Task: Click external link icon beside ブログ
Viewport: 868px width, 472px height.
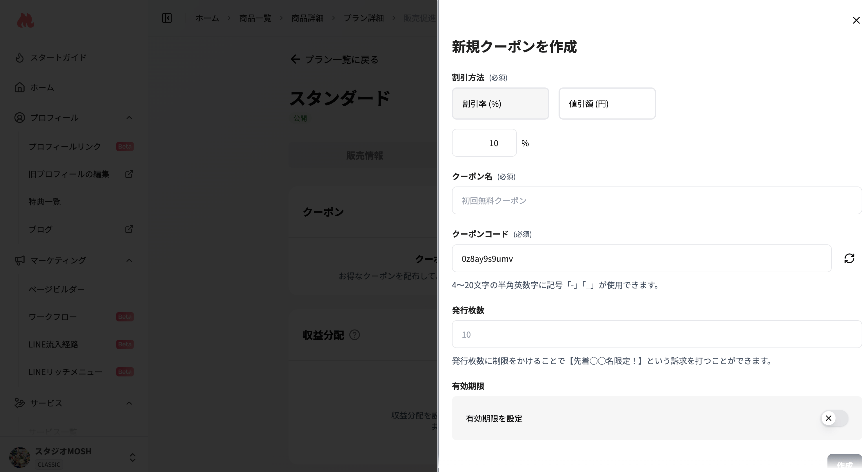Action: 129,229
